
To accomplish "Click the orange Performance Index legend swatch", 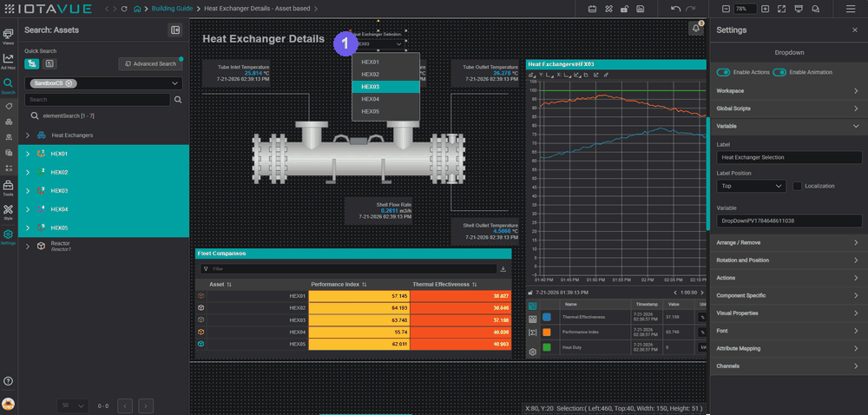I will tap(547, 333).
